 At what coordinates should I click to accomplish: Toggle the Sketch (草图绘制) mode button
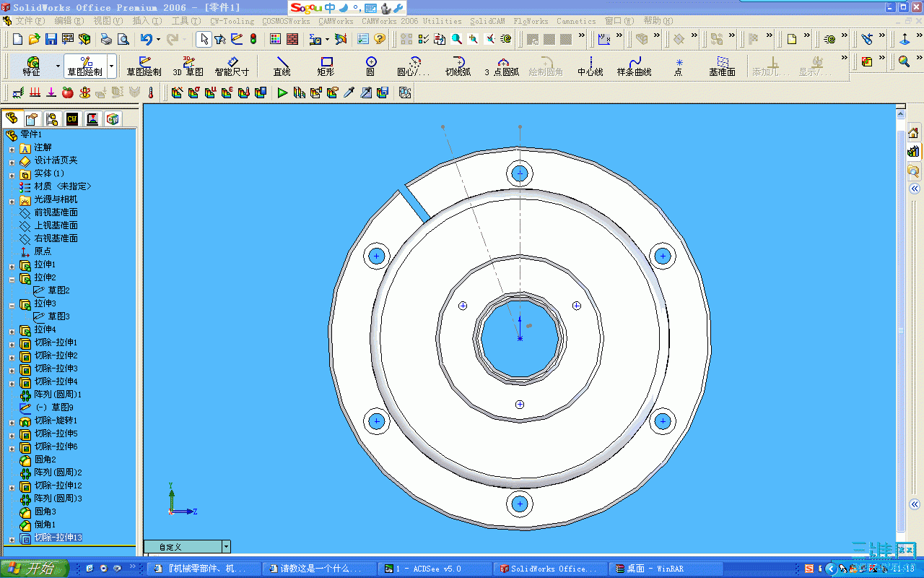pyautogui.click(x=85, y=66)
